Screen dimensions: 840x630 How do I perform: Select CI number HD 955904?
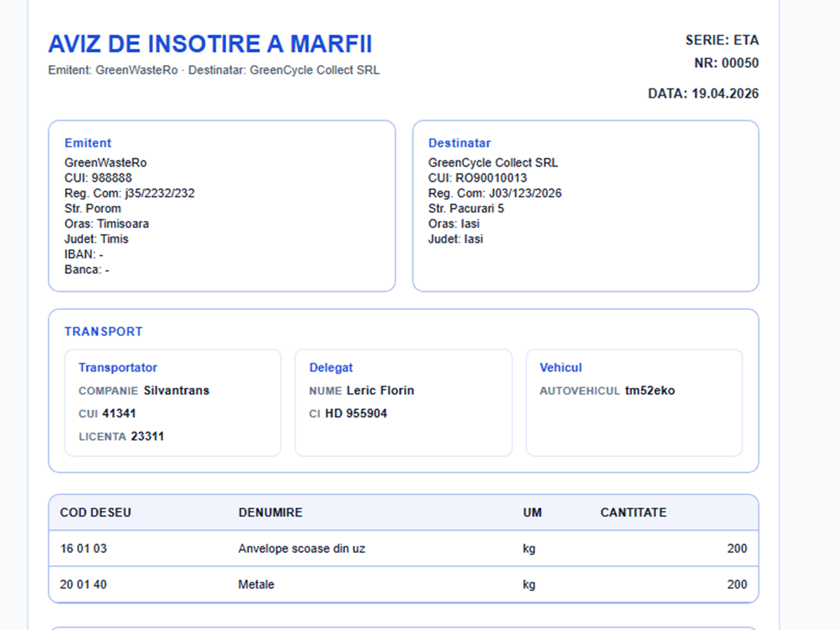pyautogui.click(x=356, y=414)
